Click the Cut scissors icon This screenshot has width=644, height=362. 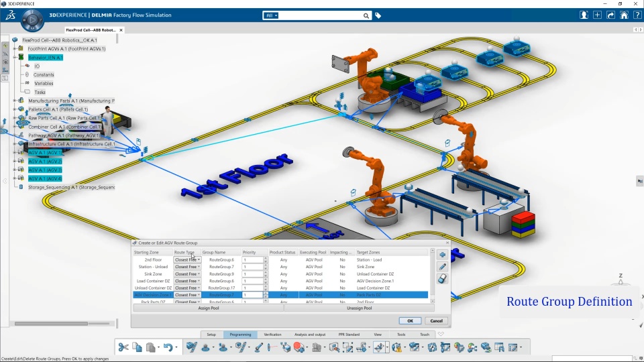[x=123, y=347]
